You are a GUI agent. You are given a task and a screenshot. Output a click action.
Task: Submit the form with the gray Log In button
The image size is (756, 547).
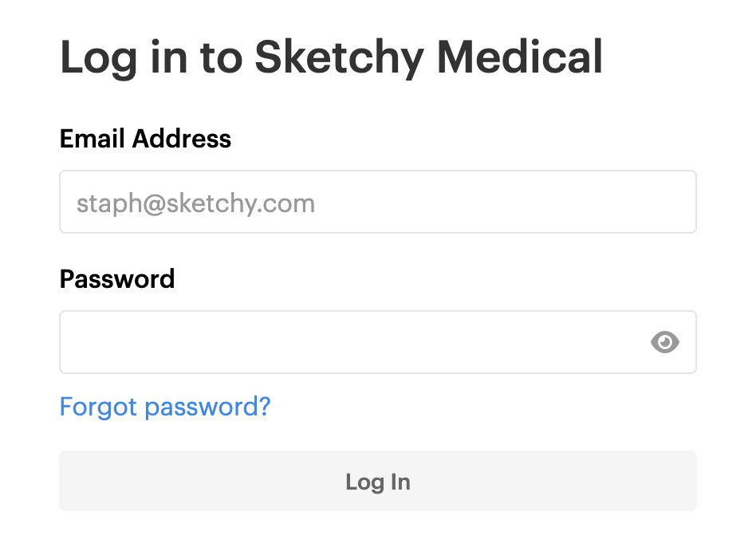[x=378, y=481]
